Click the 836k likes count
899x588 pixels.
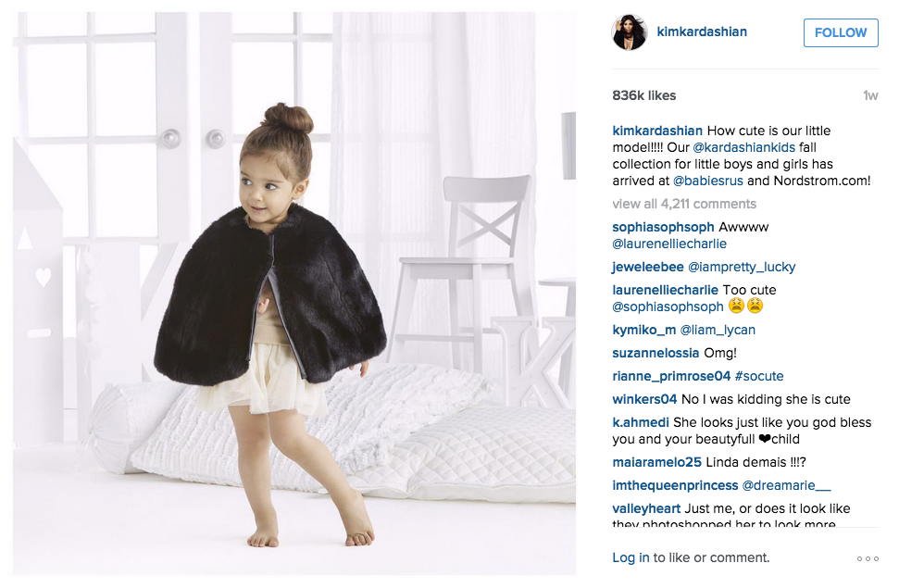click(x=643, y=95)
